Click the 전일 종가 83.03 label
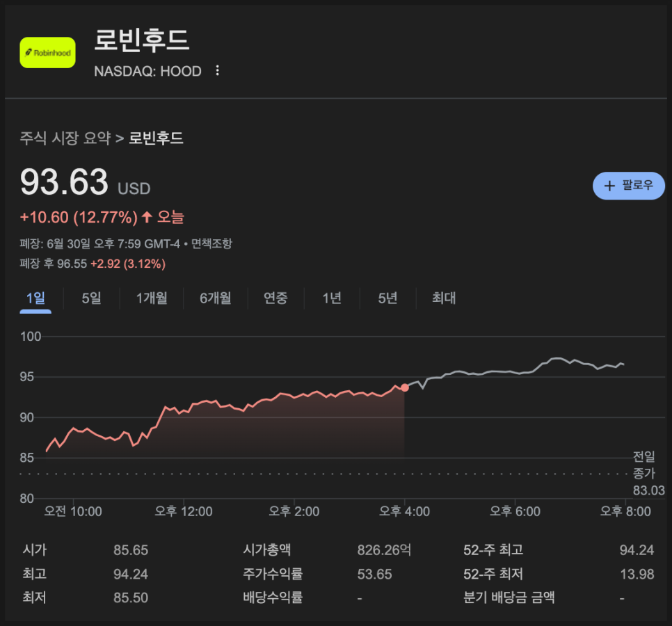This screenshot has height=626, width=672. (x=648, y=474)
